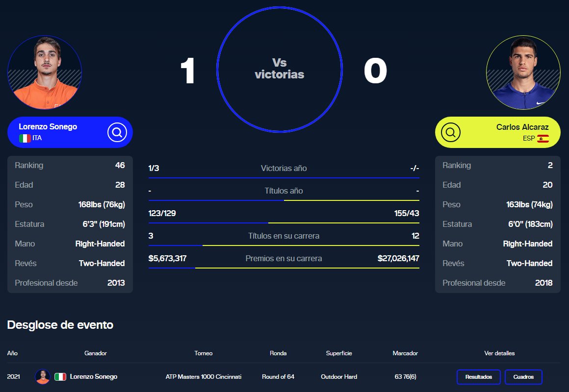Click the Marcador column header

[x=405, y=353]
